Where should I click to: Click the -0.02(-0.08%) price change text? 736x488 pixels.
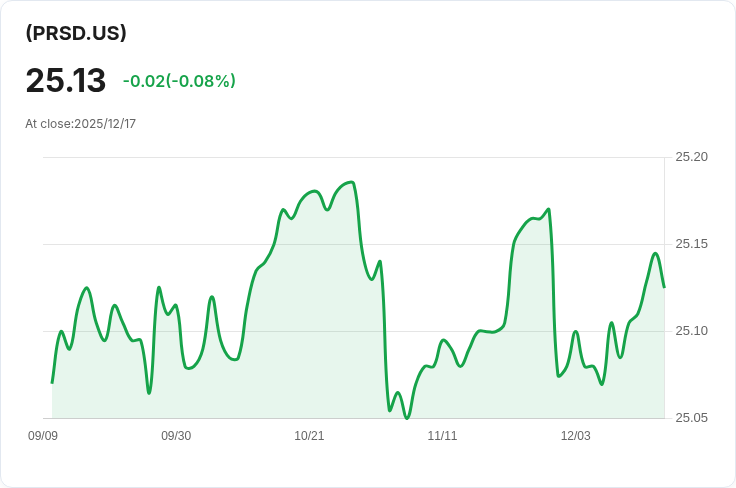click(179, 81)
